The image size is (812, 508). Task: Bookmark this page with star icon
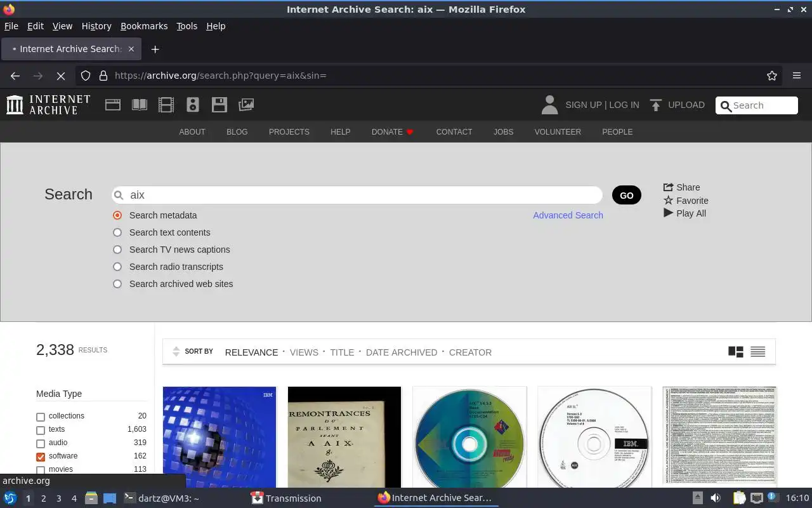click(772, 76)
